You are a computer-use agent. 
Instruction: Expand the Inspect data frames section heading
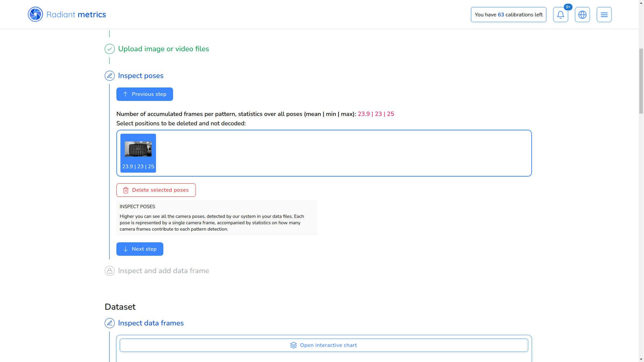pyautogui.click(x=151, y=323)
